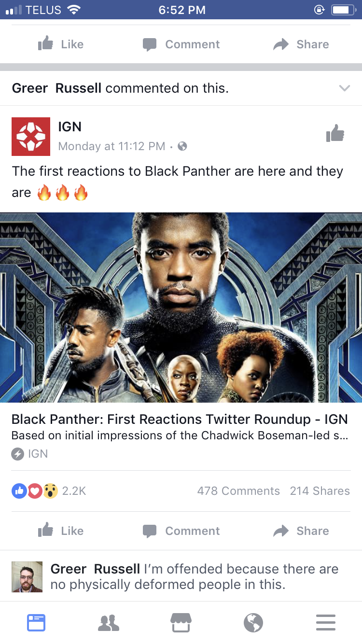
Task: Open Marketplace storefront icon
Action: tap(181, 623)
